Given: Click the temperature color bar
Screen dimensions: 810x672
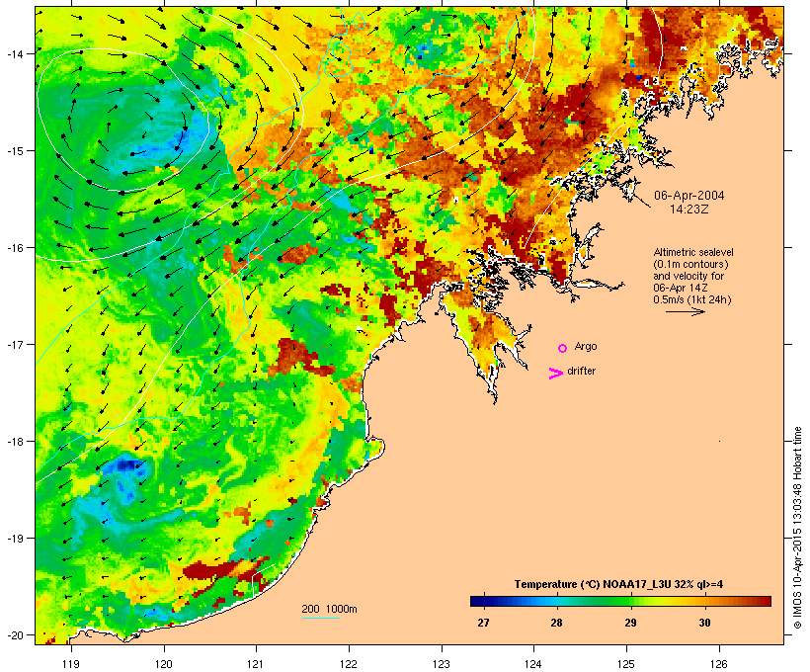Looking at the screenshot, I should [x=620, y=601].
